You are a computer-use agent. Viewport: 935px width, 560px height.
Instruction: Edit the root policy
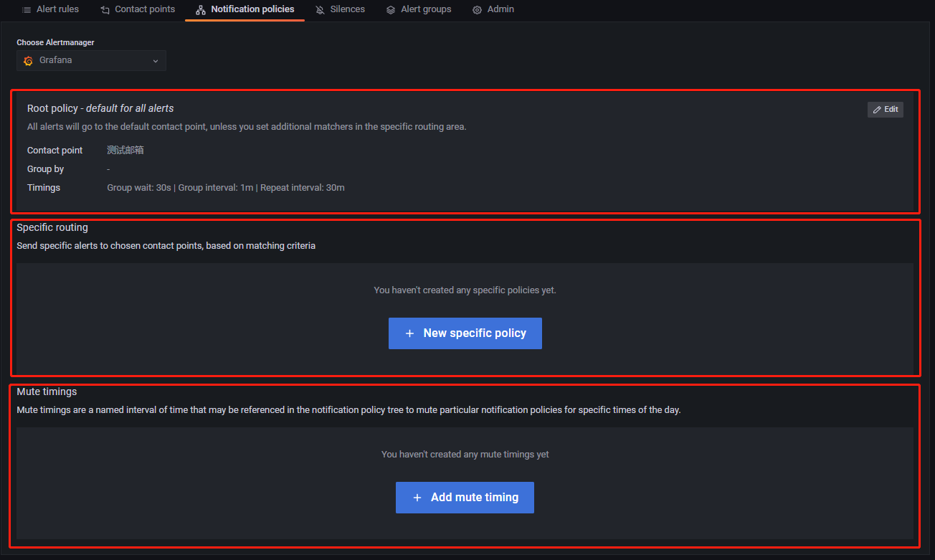click(x=886, y=110)
